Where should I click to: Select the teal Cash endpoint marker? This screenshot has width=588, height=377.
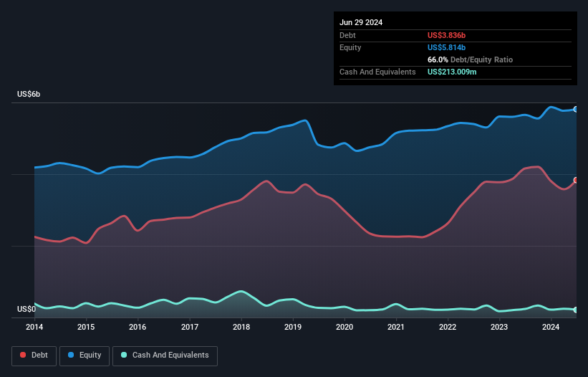(x=576, y=310)
